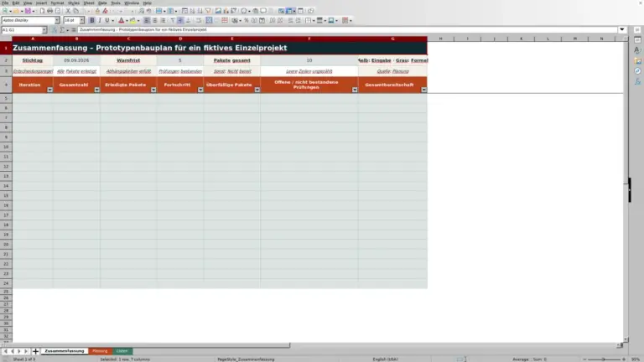This screenshot has width=644, height=362.
Task: Open the Format menu
Action: pyautogui.click(x=57, y=3)
